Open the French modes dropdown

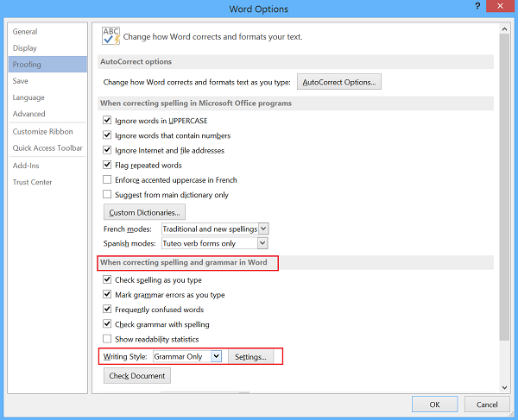263,229
